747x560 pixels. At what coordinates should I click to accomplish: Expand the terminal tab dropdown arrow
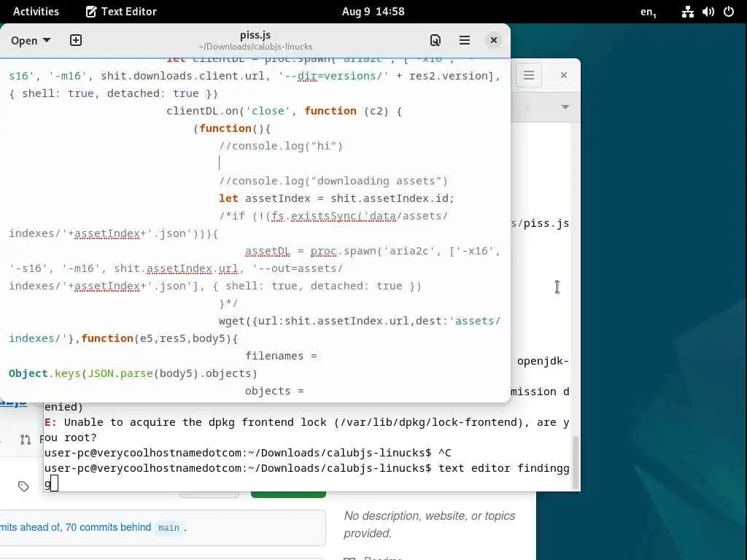coord(565,107)
